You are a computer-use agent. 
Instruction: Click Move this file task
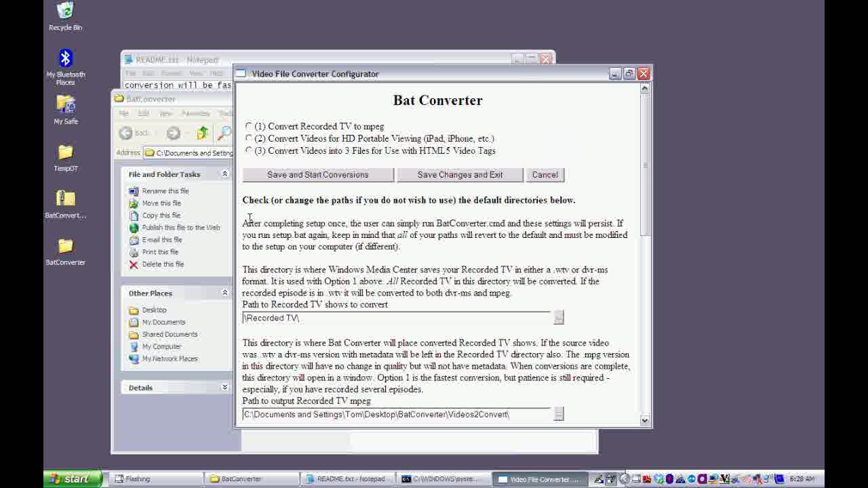pos(161,203)
